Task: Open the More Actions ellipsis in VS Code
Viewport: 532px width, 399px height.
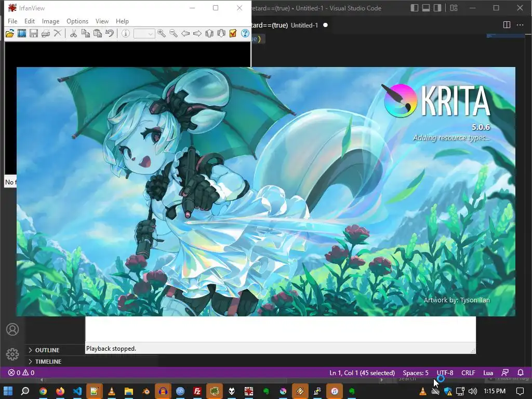Action: tap(520, 25)
